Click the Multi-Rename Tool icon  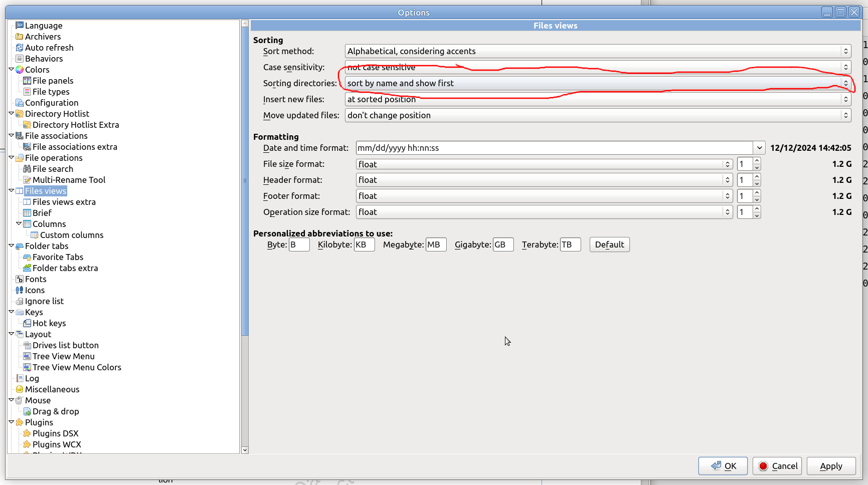(x=27, y=180)
